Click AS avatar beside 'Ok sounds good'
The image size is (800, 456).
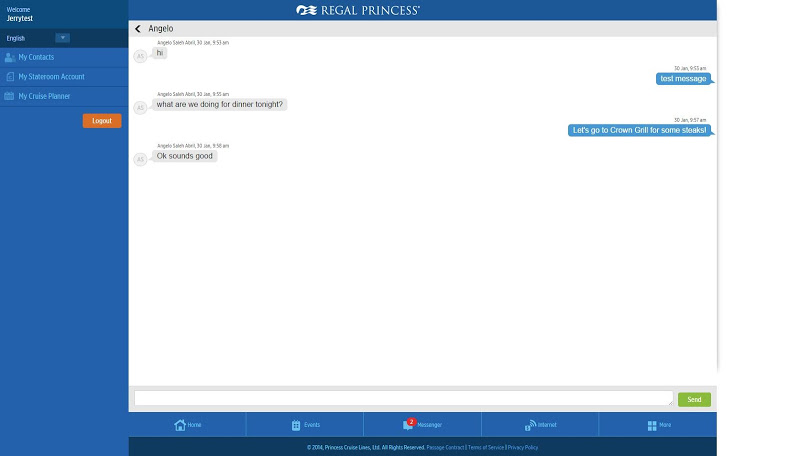(x=140, y=159)
